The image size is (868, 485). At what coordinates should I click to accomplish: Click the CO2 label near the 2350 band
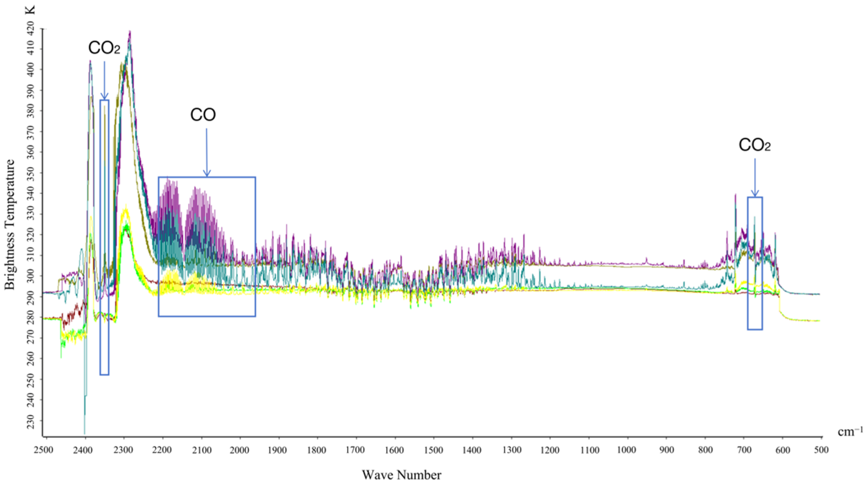point(104,48)
